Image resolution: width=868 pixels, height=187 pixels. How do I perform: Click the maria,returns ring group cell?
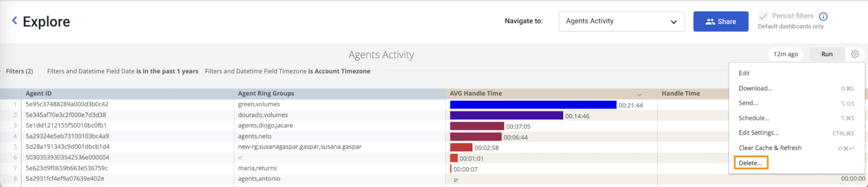tap(257, 168)
